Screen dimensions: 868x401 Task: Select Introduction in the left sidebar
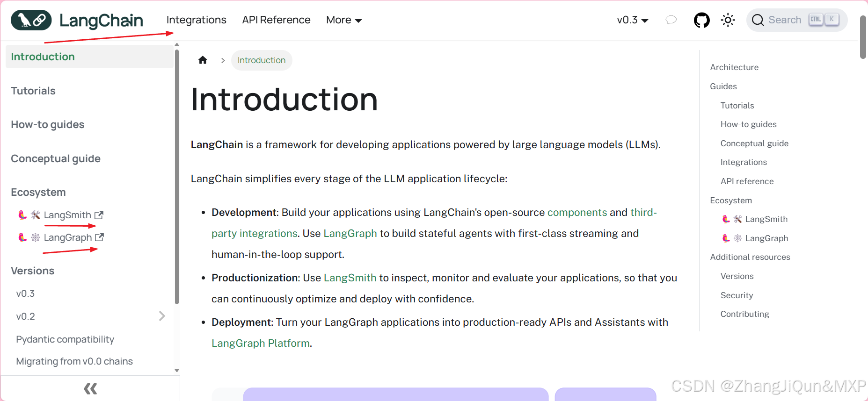coord(89,57)
